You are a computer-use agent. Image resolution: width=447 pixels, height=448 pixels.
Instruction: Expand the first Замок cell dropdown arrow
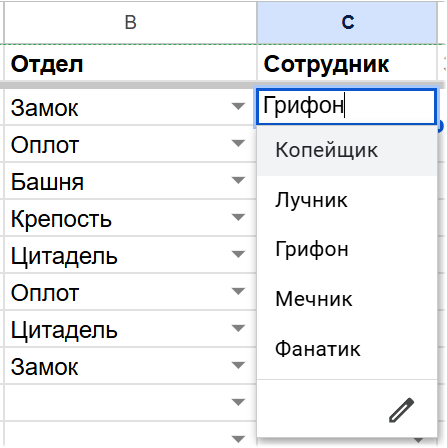tap(238, 106)
